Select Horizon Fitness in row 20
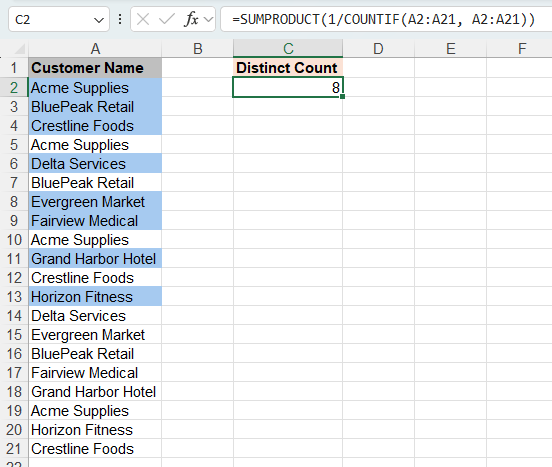The width and height of the screenshot is (552, 467). tap(95, 430)
